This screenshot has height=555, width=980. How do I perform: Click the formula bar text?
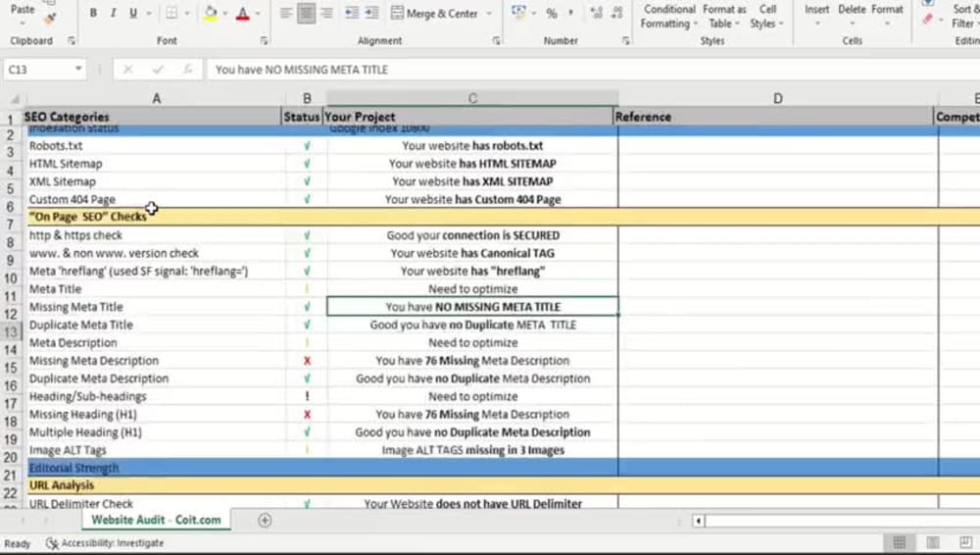coord(302,70)
